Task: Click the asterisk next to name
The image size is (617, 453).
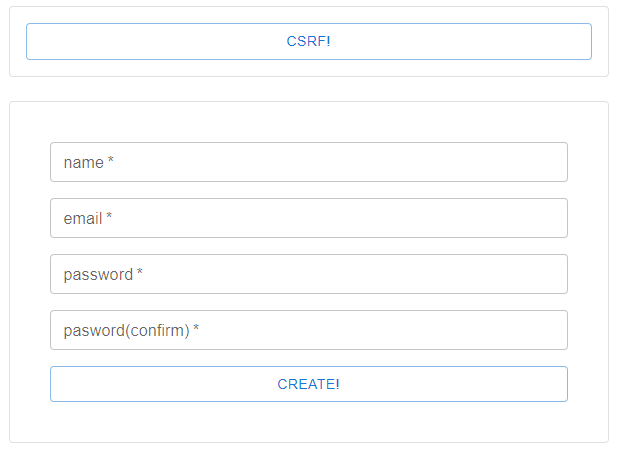Action: pyautogui.click(x=111, y=161)
